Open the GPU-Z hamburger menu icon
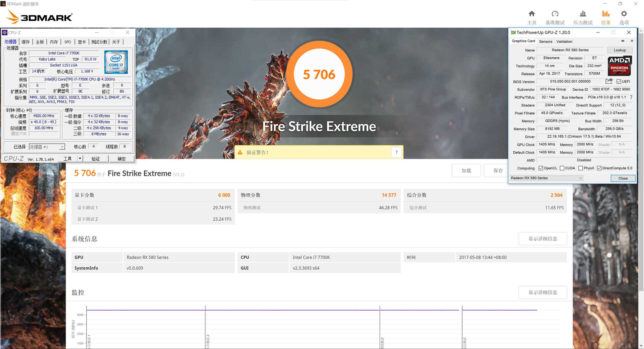This screenshot has width=644, height=349. pos(632,41)
